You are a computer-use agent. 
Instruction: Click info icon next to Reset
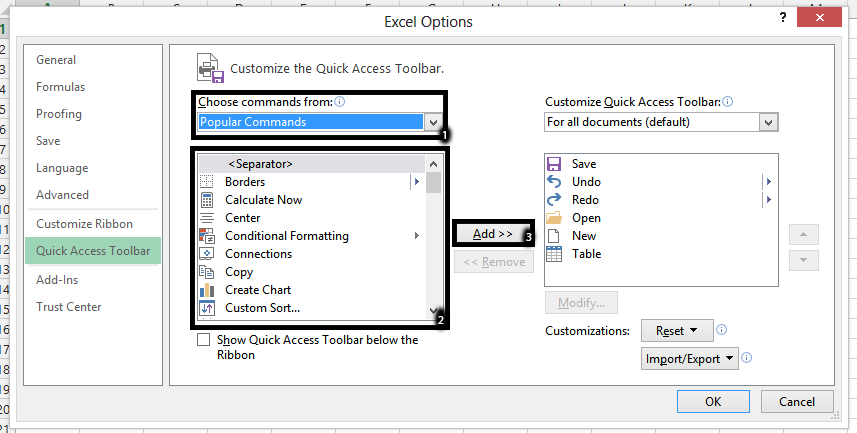721,330
